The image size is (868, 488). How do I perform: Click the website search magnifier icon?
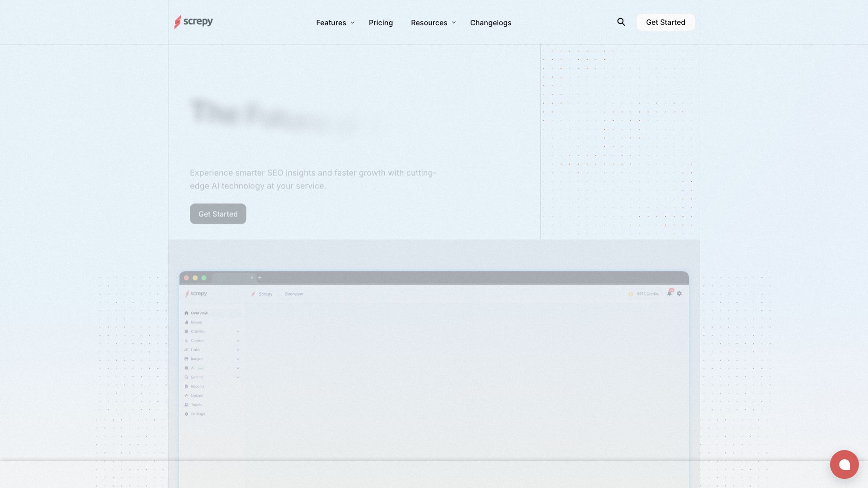point(621,22)
